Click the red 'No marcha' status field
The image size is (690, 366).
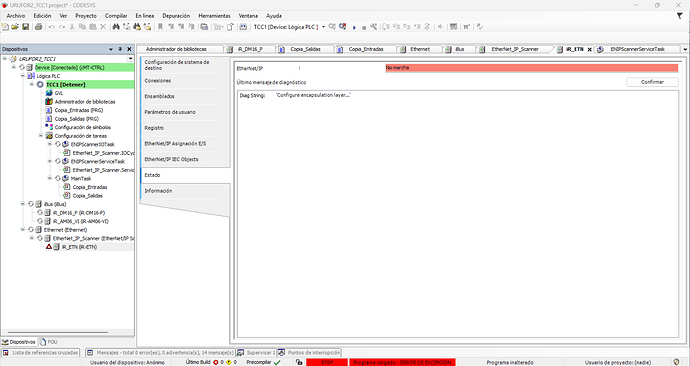[532, 68]
